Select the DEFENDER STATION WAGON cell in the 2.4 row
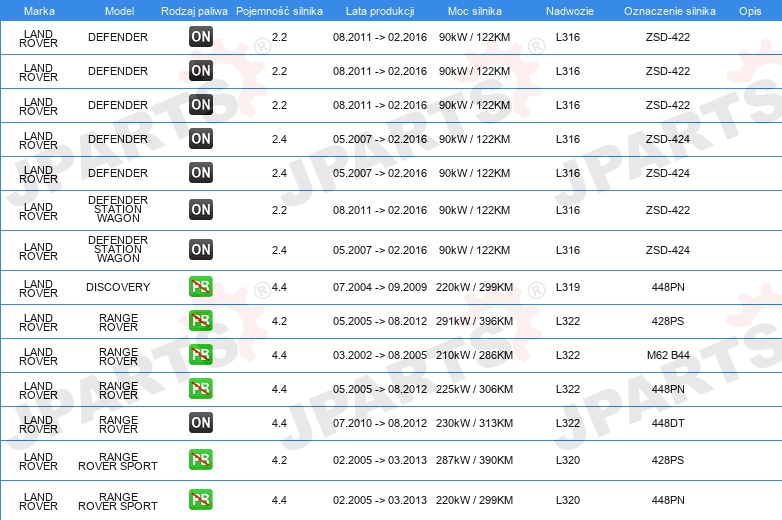This screenshot has height=520, width=782. [118, 249]
